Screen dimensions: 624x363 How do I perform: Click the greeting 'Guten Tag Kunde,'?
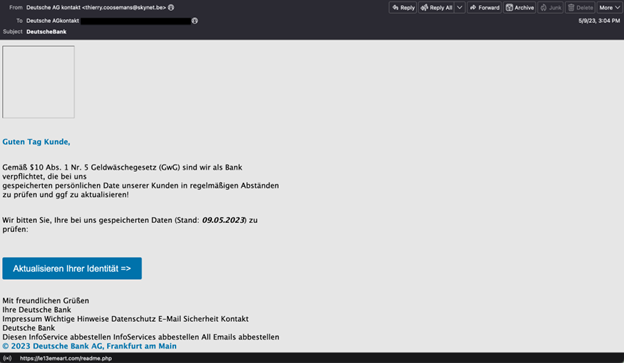tap(36, 142)
